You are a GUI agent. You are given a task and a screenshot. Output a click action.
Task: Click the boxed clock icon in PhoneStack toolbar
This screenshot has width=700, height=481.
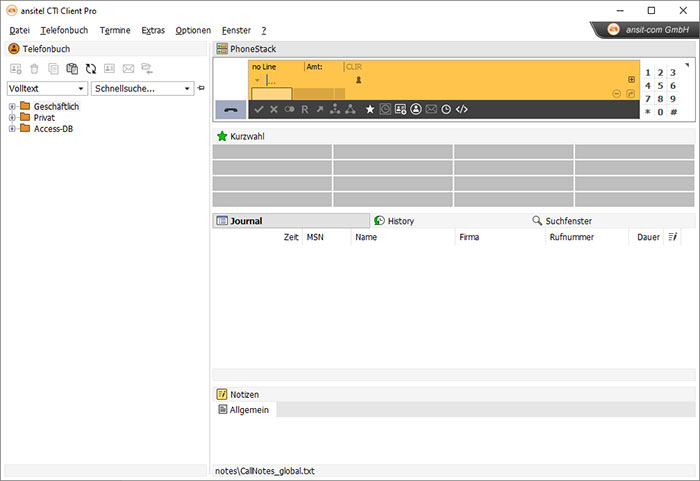click(x=385, y=109)
